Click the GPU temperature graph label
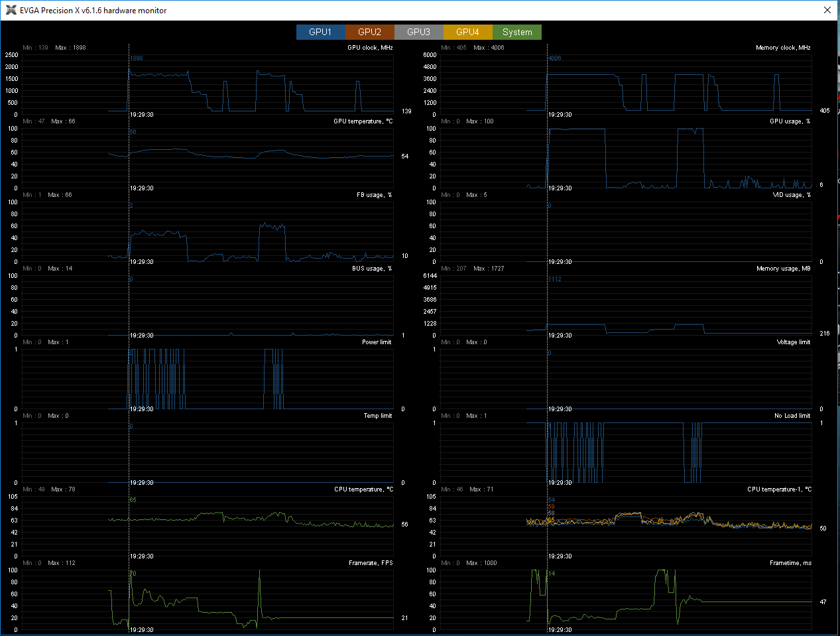The width and height of the screenshot is (840, 636). tap(363, 121)
